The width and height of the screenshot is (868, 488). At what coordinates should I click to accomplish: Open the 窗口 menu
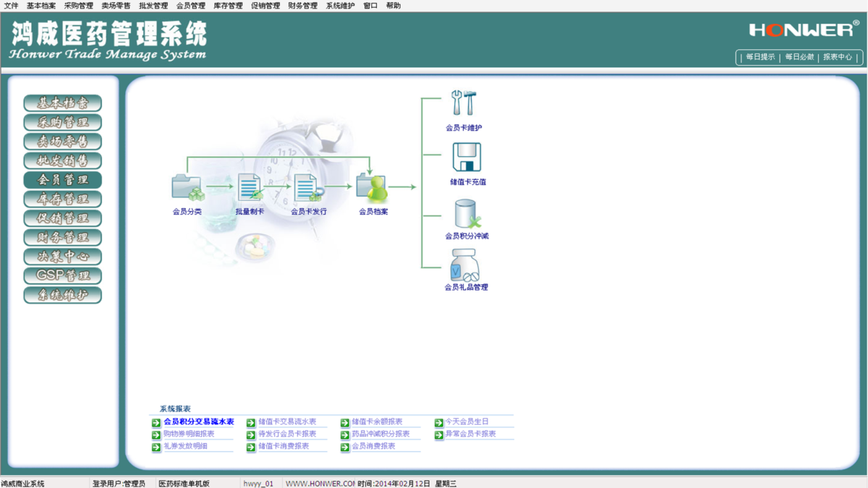370,6
